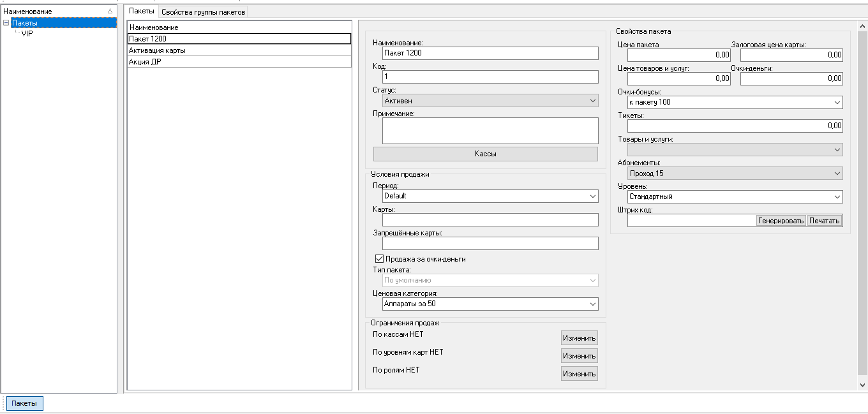Select Пакет 1200 row in list
The width and height of the screenshot is (868, 414).
click(239, 38)
